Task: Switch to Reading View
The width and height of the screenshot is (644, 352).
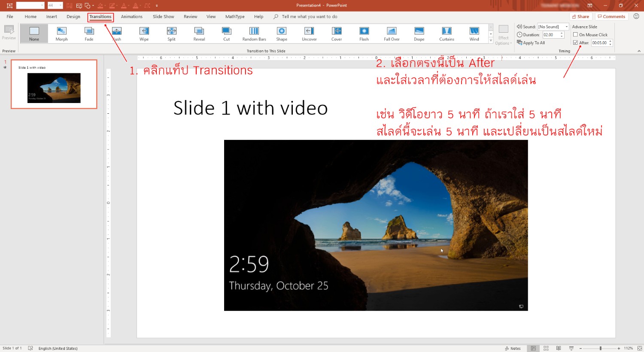Action: 559,348
